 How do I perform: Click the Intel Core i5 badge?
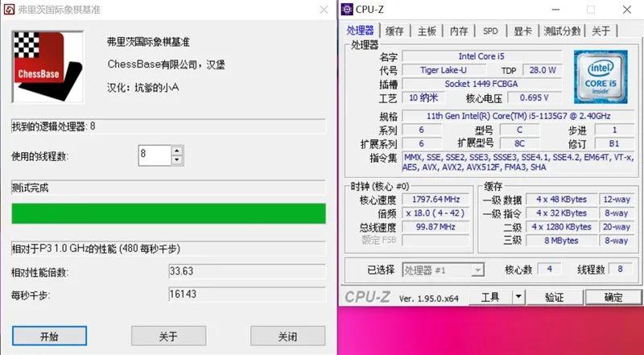(601, 76)
